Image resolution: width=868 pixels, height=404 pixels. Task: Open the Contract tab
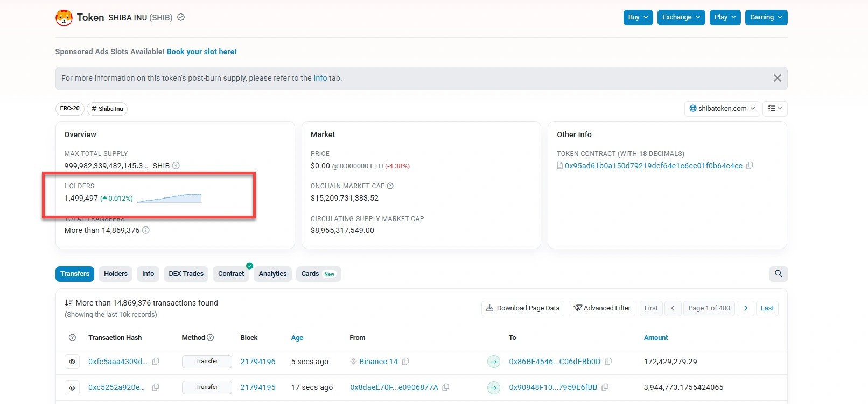coord(231,274)
